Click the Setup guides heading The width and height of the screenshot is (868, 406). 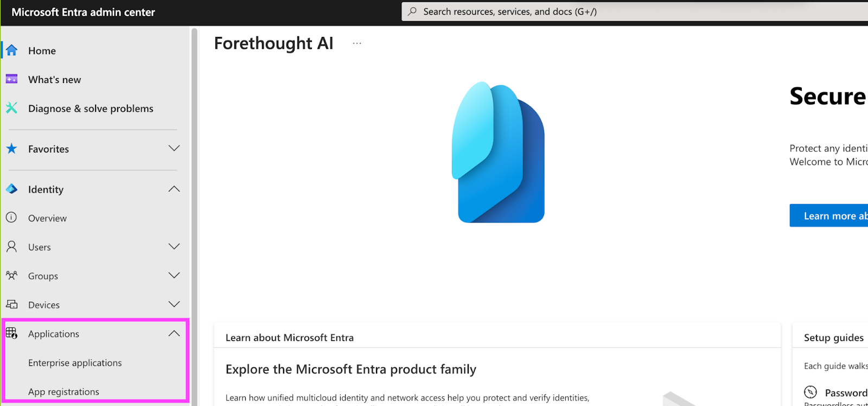pyautogui.click(x=834, y=338)
